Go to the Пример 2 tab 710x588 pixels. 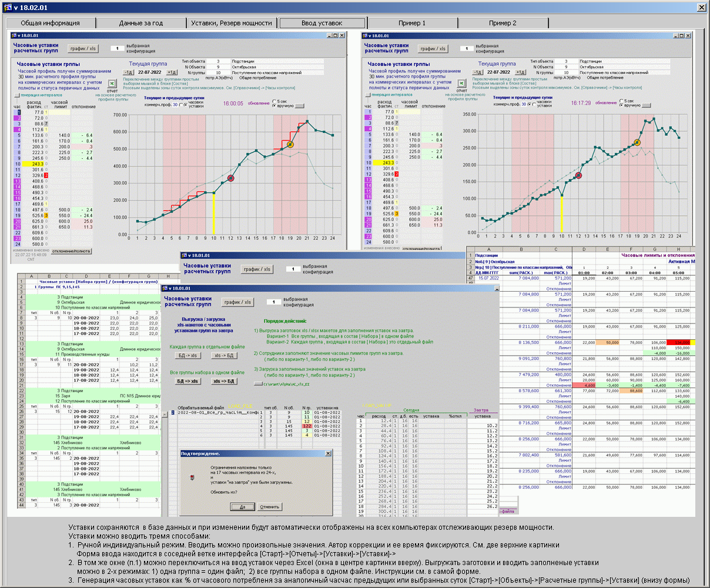503,23
